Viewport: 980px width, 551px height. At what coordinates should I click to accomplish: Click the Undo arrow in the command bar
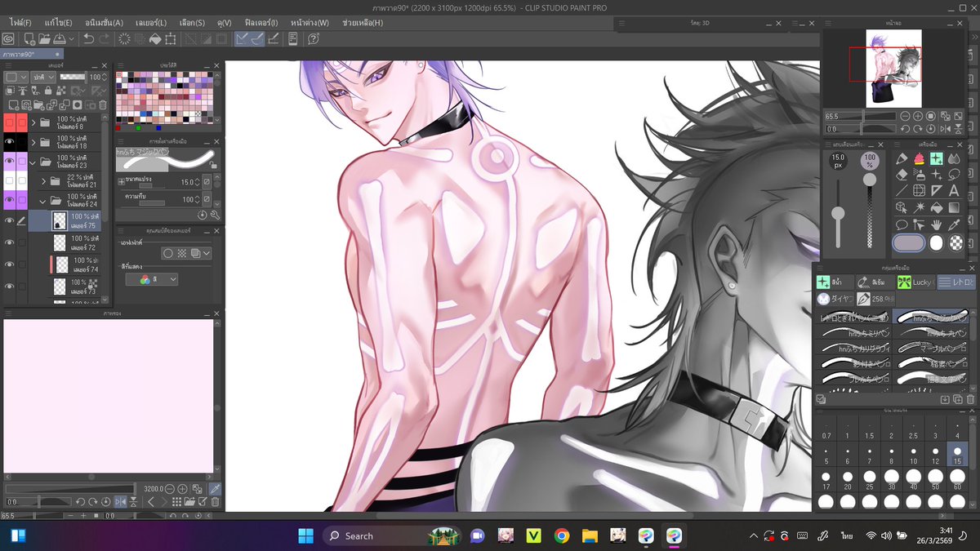pyautogui.click(x=88, y=38)
